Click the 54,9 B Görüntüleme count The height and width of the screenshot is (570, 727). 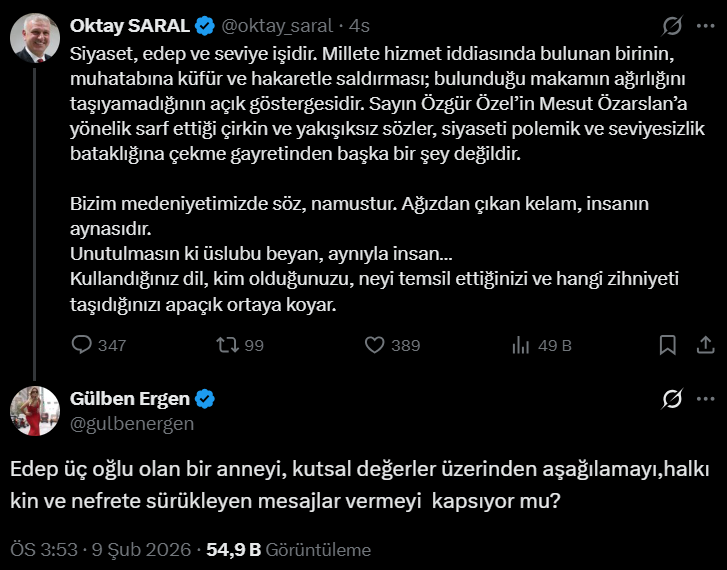(288, 549)
